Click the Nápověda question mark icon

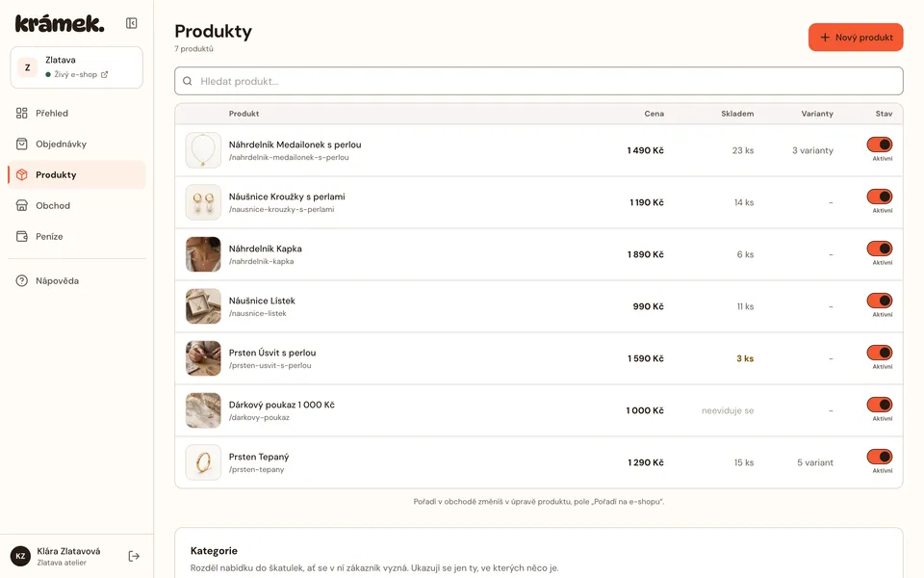tap(22, 280)
